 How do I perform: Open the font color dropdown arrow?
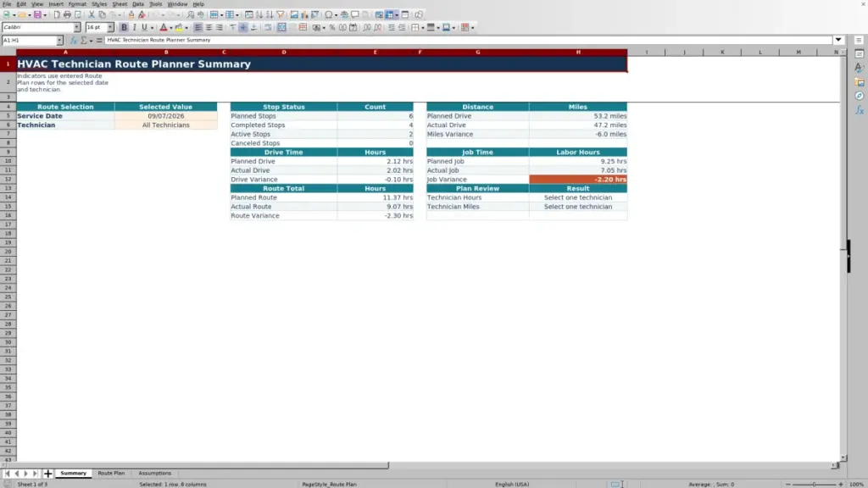coord(171,28)
